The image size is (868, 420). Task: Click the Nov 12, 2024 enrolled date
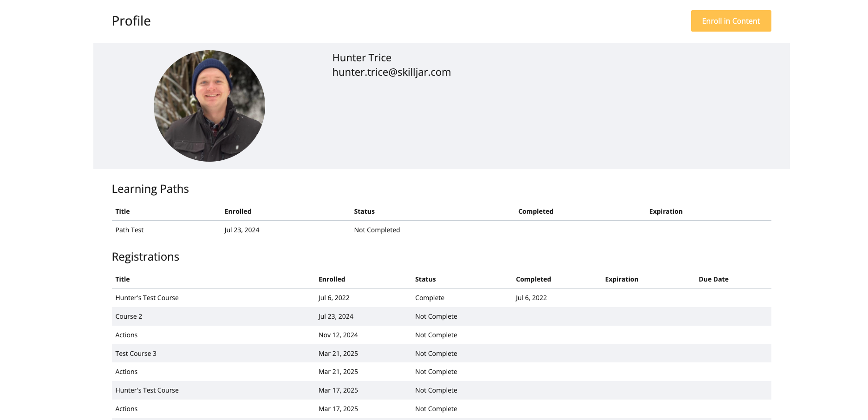338,335
